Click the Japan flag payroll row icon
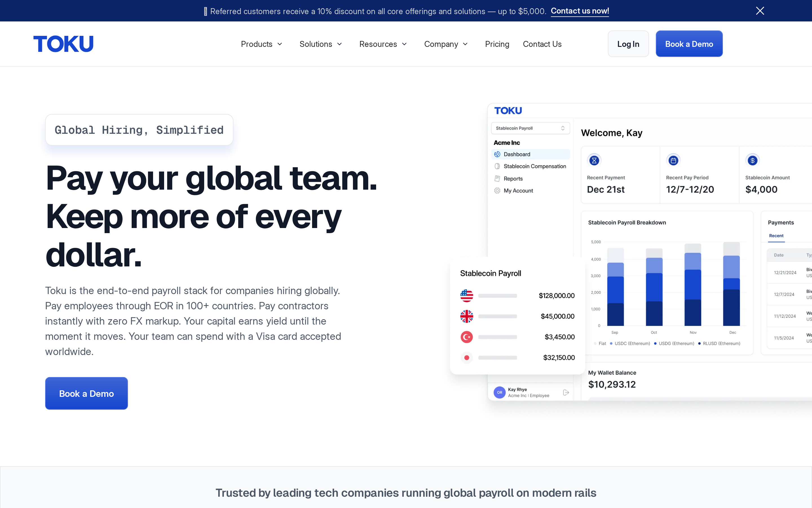Image resolution: width=812 pixels, height=508 pixels. pyautogui.click(x=467, y=358)
